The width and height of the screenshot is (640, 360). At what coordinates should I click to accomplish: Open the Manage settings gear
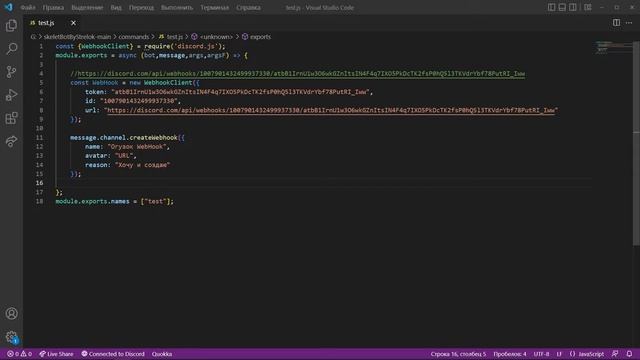[11, 337]
